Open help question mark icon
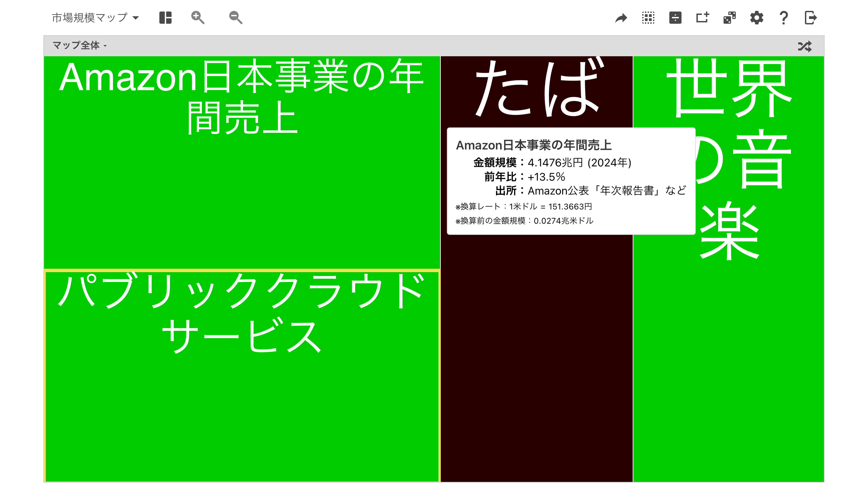 tap(784, 18)
